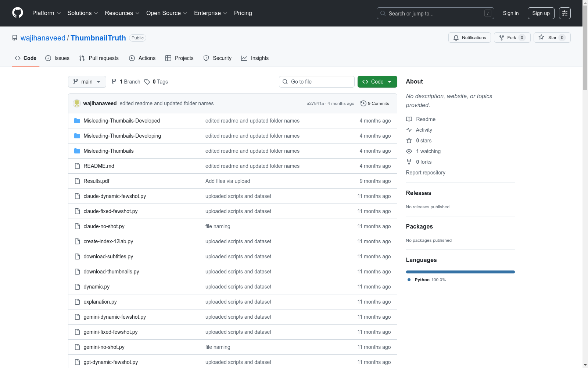Click the Python language bar
Image resolution: width=588 pixels, height=368 pixels.
tap(460, 272)
